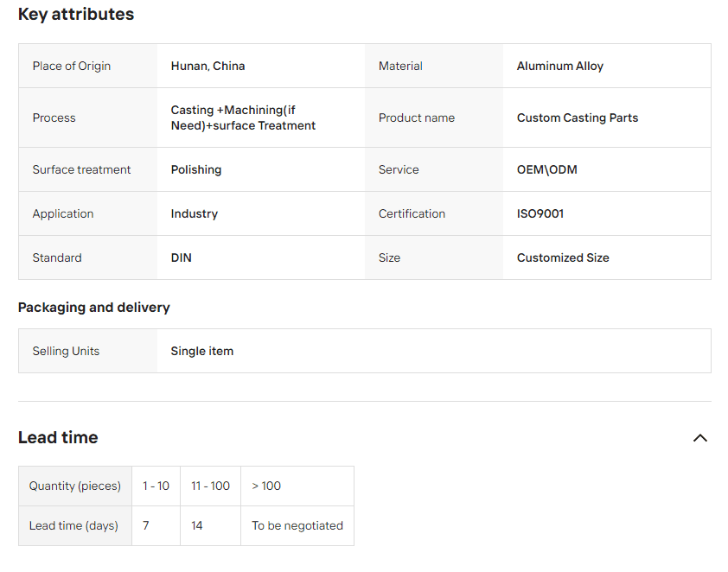Click the To be negotiated lead time
The height and width of the screenshot is (572, 728).
297,526
